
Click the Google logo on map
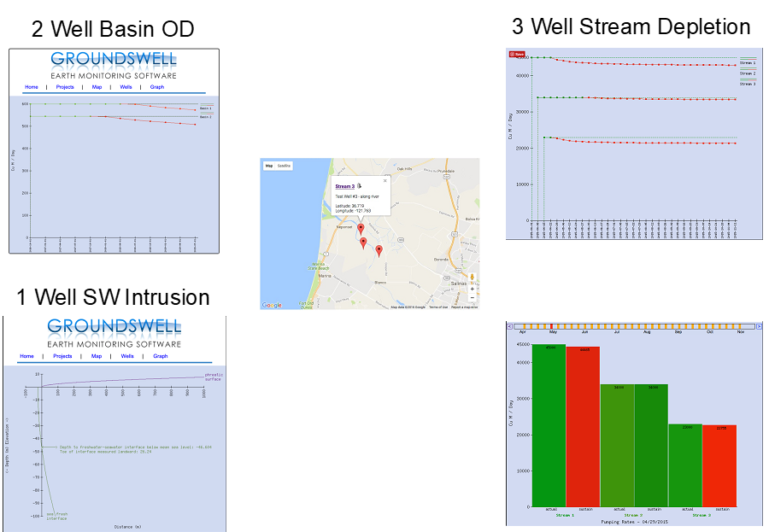[x=272, y=305]
